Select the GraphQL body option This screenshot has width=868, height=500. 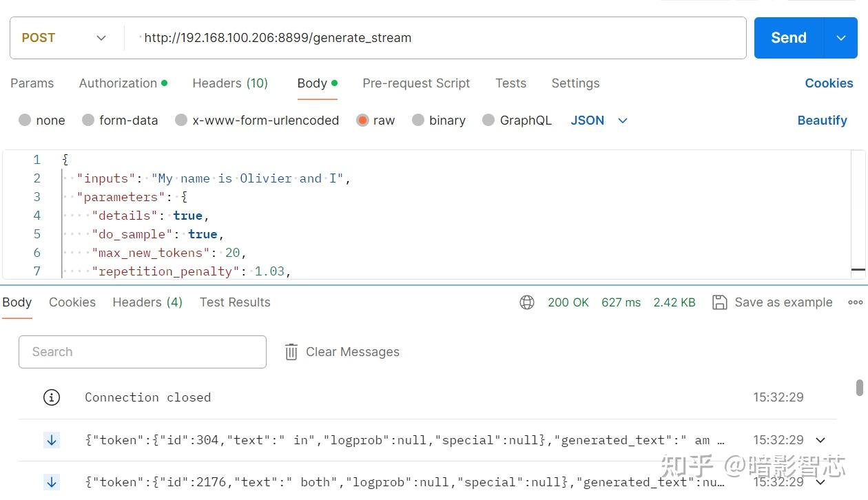click(x=488, y=121)
